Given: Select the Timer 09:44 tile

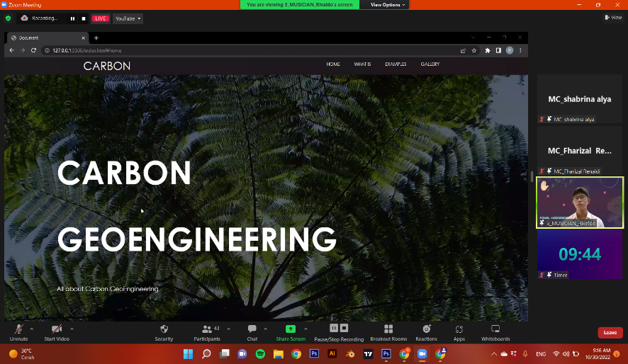Looking at the screenshot, I should tap(580, 254).
